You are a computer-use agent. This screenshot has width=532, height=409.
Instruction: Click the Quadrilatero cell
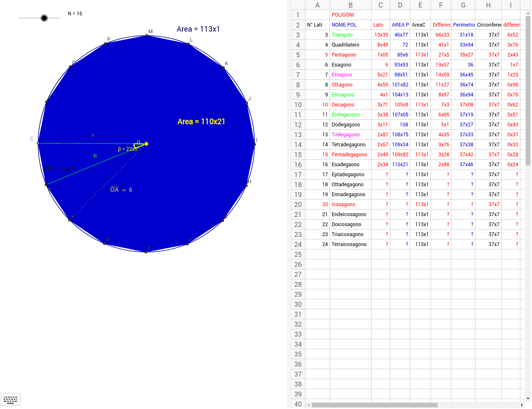[x=351, y=45]
